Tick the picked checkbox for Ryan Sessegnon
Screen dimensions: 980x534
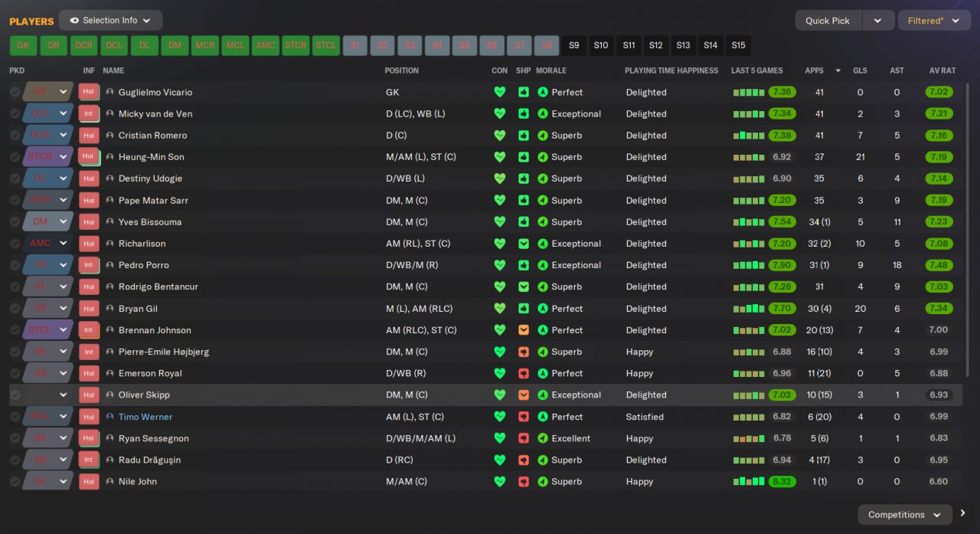coord(15,438)
